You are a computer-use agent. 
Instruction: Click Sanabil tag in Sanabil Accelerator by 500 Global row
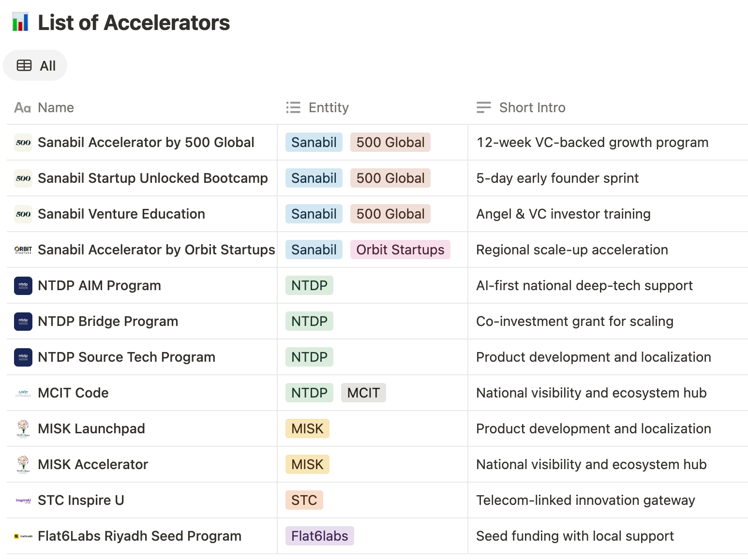point(314,143)
